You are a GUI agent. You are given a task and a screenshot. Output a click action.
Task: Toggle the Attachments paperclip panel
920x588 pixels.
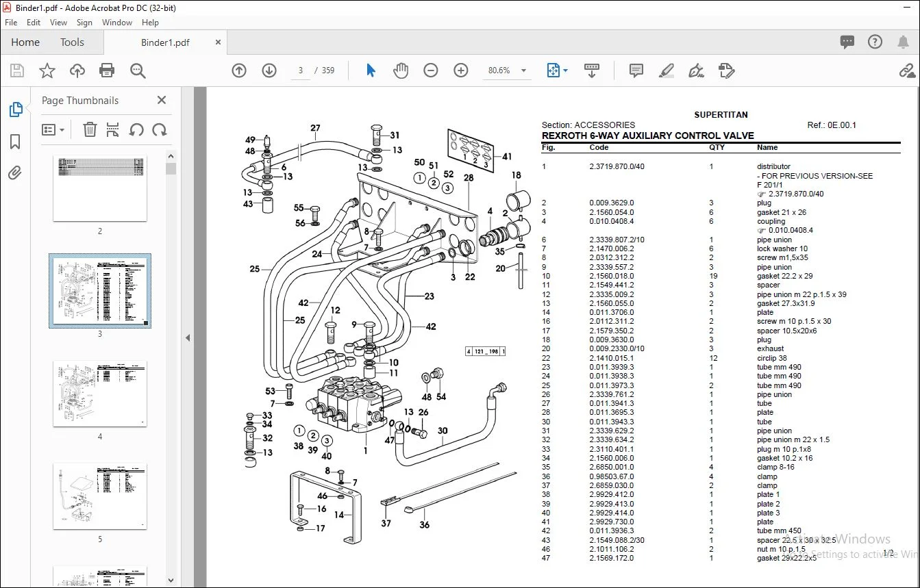(15, 172)
